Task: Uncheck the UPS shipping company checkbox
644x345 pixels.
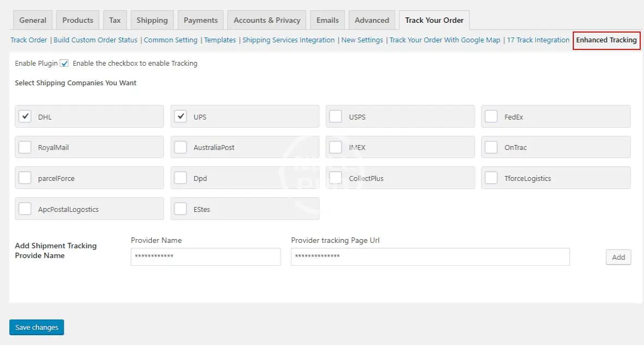Action: pyautogui.click(x=181, y=116)
